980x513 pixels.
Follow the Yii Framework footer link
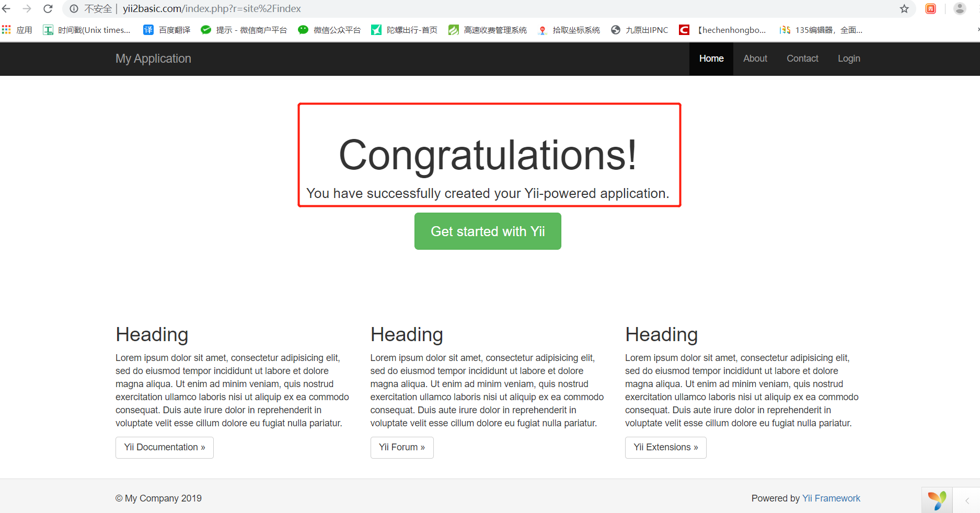click(831, 498)
